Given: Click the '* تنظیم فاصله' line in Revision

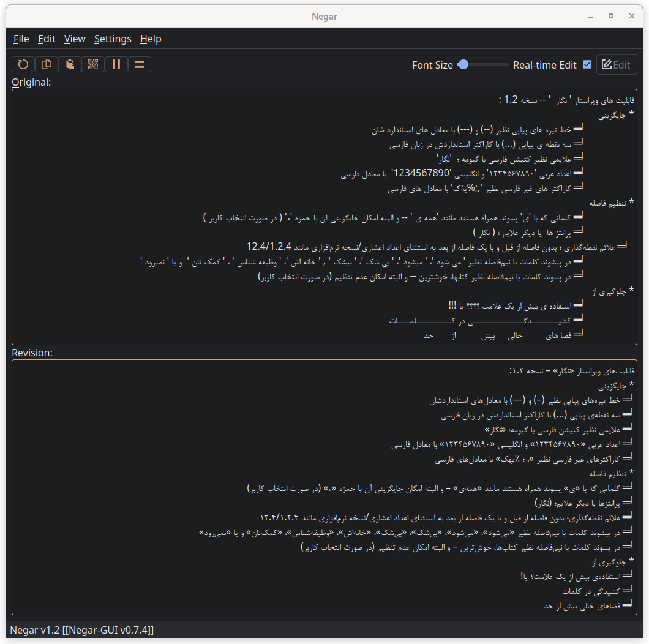Looking at the screenshot, I should (x=612, y=473).
